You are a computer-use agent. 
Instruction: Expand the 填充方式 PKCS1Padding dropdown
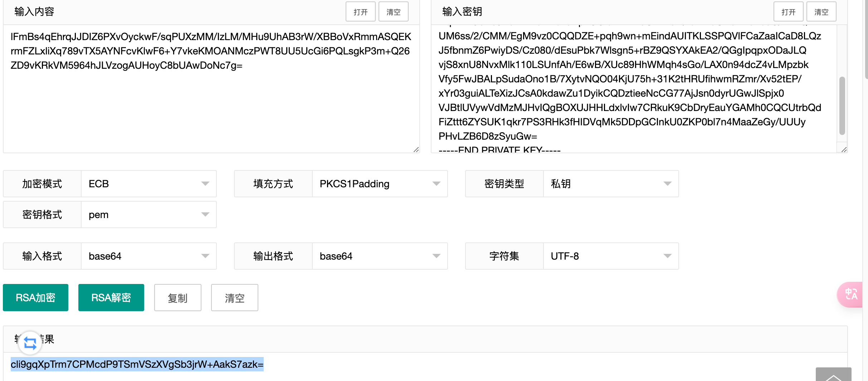tap(380, 184)
